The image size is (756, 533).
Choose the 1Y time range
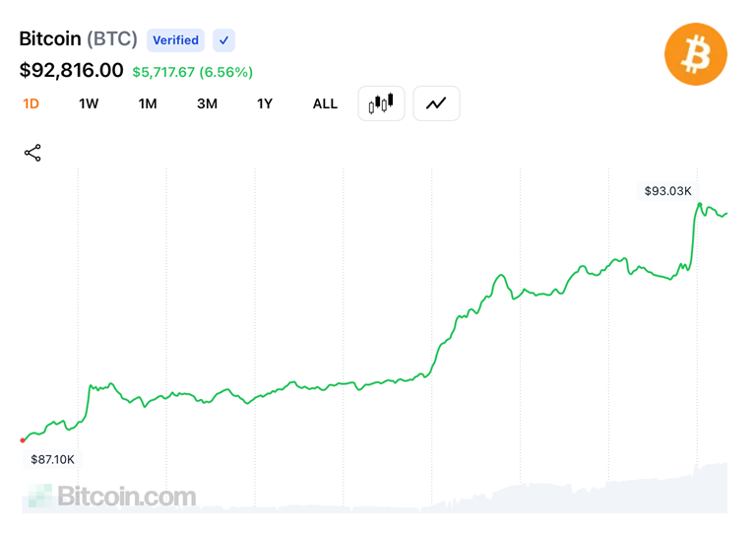click(x=265, y=103)
